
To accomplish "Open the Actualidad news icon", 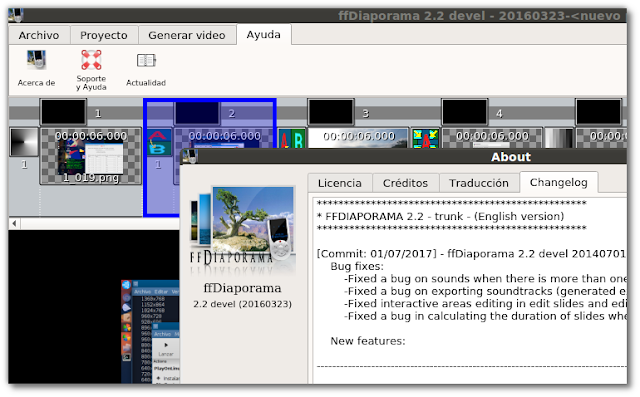I will tap(146, 60).
